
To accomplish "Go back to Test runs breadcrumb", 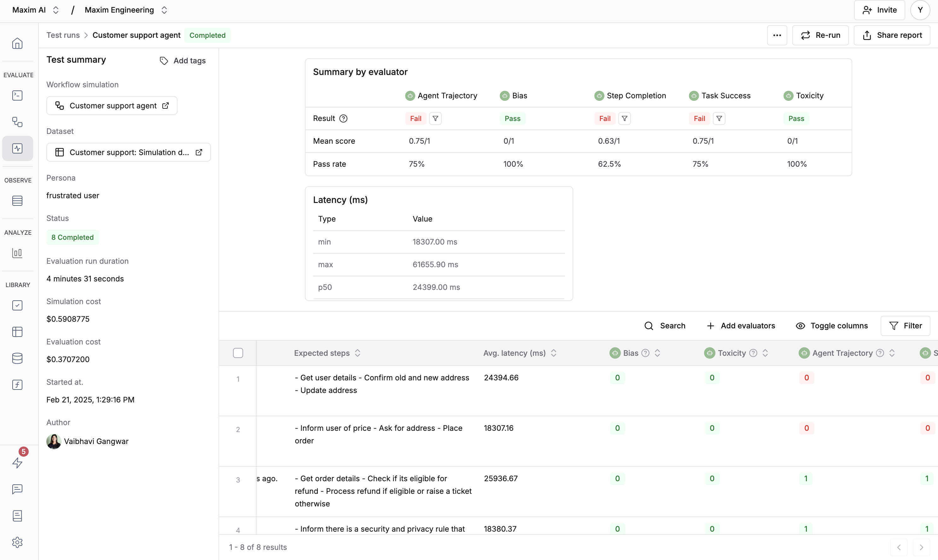I will coord(63,36).
